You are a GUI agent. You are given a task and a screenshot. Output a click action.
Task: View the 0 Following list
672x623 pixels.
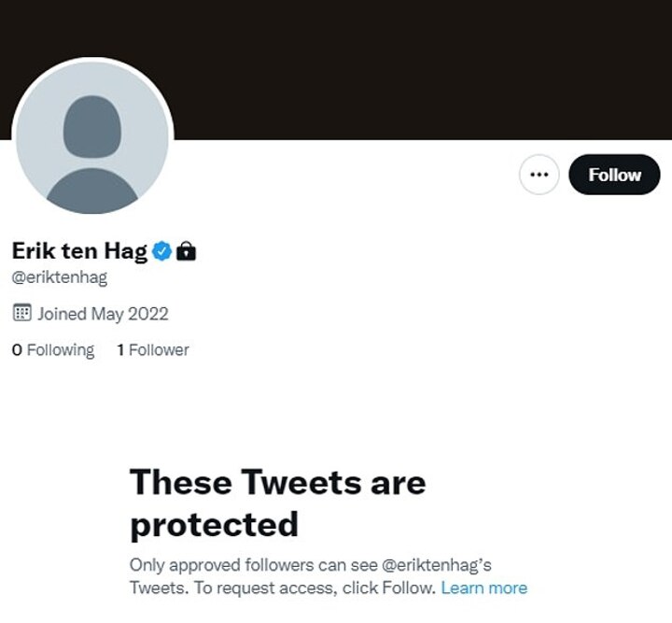point(53,350)
